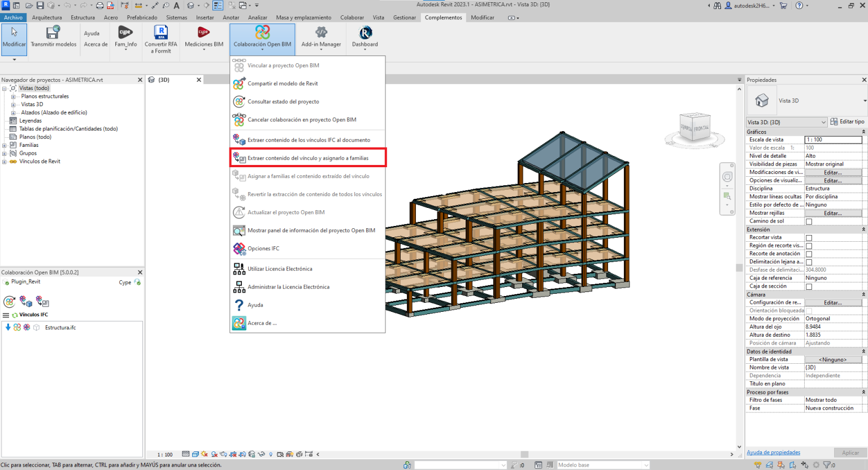
Task: Open the Vista 3D: {3D} instance dropdown
Action: point(787,122)
